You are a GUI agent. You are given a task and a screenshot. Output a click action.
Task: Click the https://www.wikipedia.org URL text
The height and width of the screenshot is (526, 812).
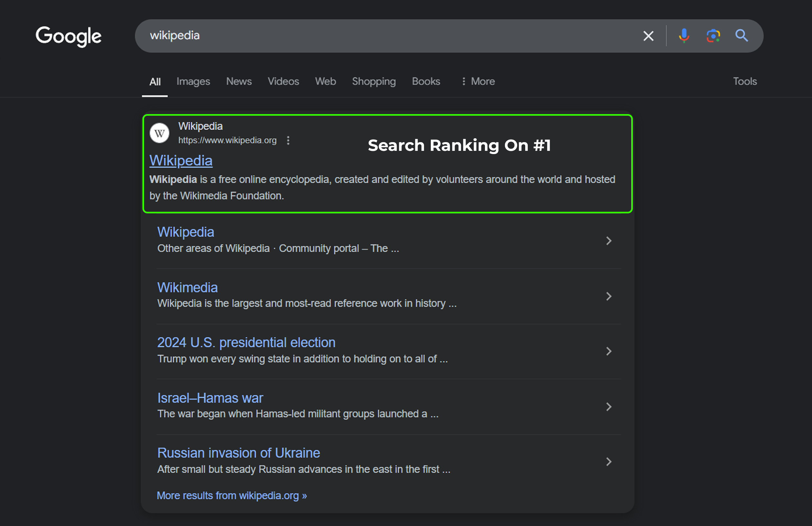click(227, 140)
